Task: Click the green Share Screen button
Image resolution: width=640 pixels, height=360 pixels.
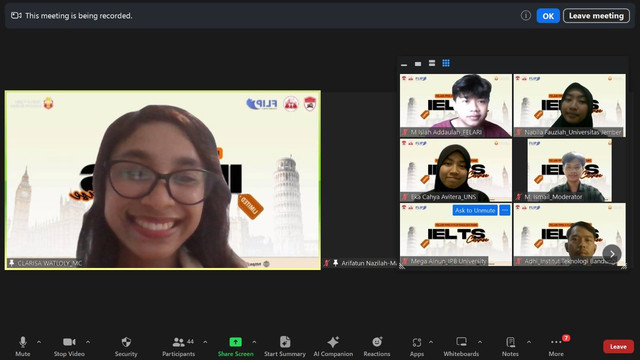Action: pyautogui.click(x=236, y=347)
